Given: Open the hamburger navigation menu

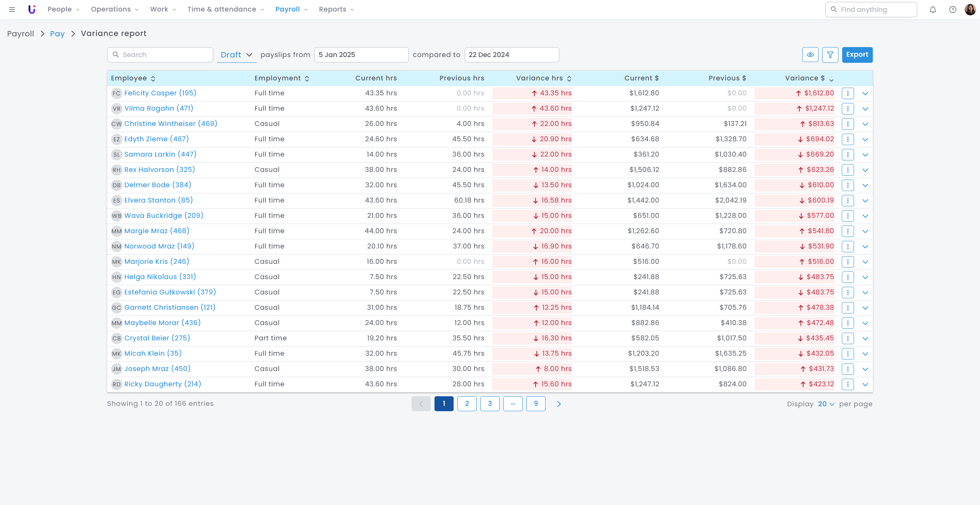Looking at the screenshot, I should (12, 10).
